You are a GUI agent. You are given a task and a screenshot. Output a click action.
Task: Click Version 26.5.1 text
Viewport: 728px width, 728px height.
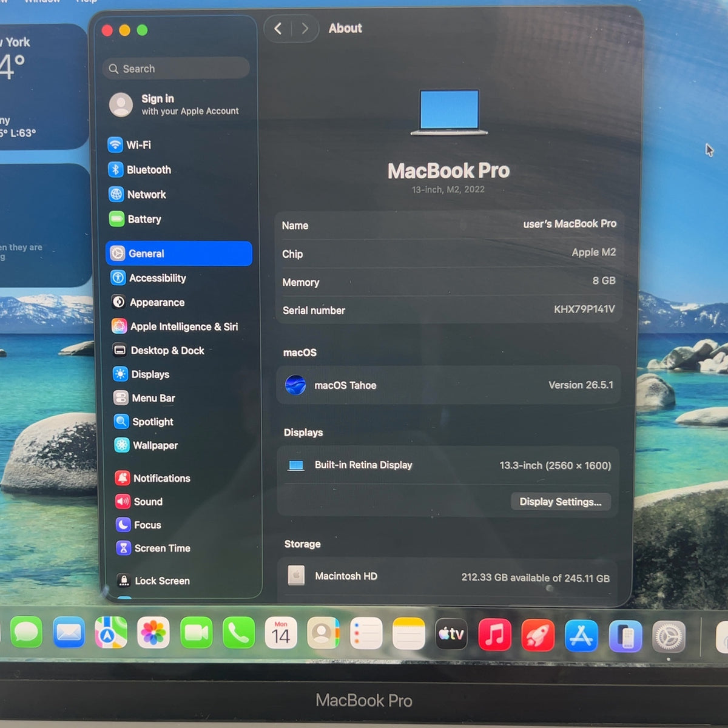tap(581, 385)
